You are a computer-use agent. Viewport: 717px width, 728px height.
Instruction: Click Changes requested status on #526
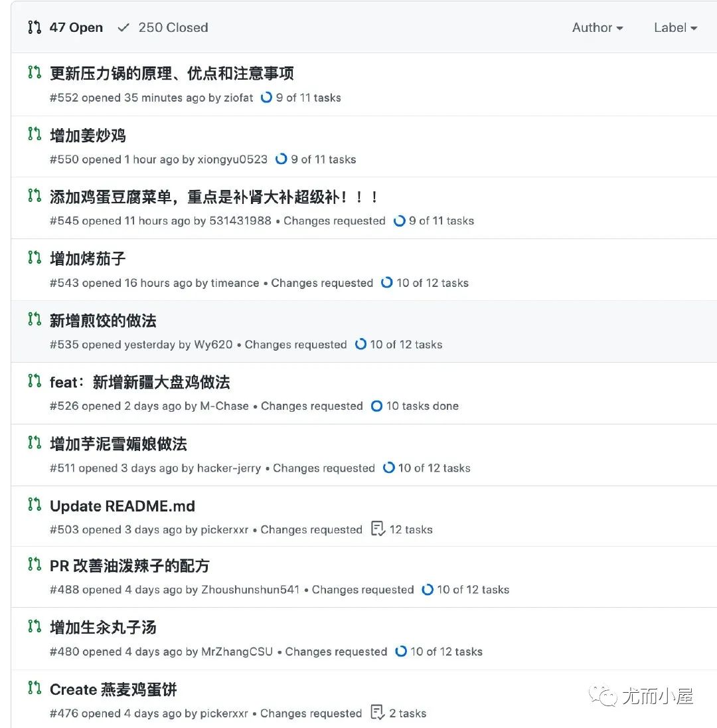[312, 407]
